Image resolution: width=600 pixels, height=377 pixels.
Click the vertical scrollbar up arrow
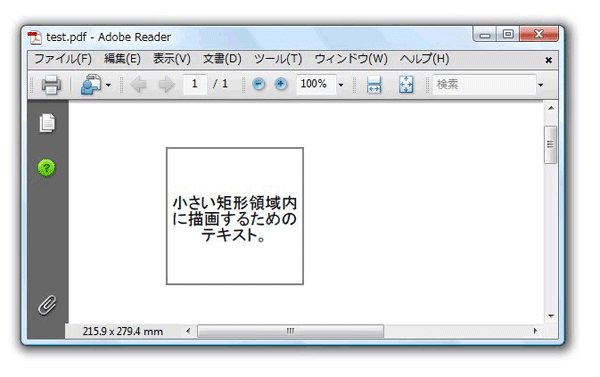[x=551, y=108]
